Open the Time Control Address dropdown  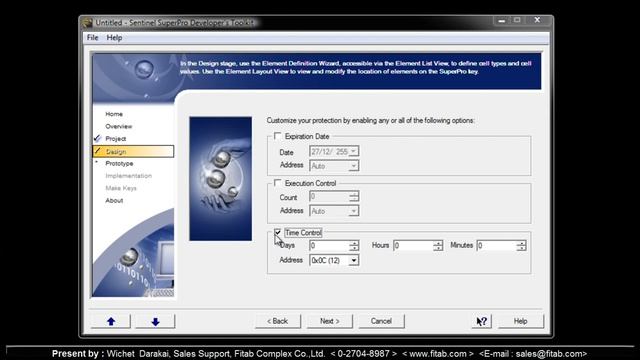[353, 260]
